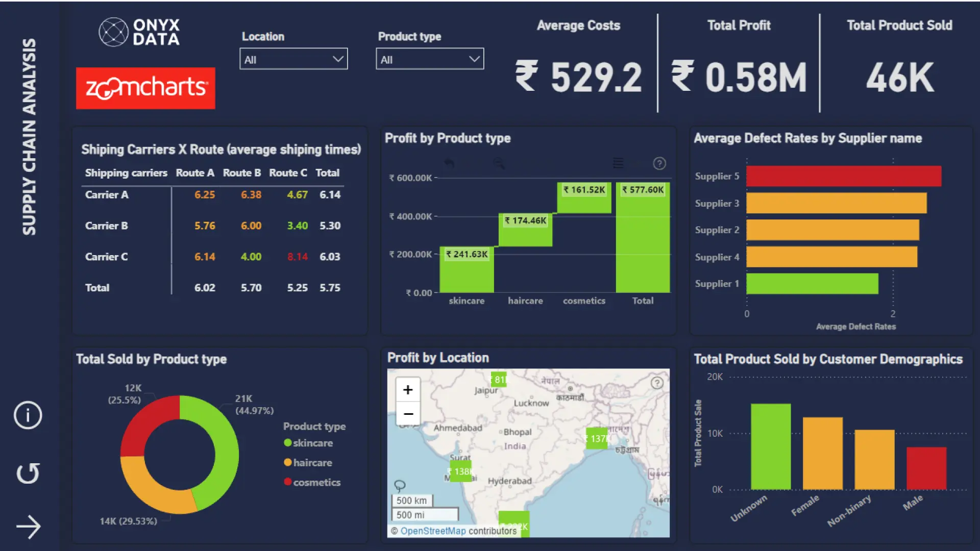The image size is (980, 551).
Task: Select the Carrier A row label
Action: pos(107,194)
